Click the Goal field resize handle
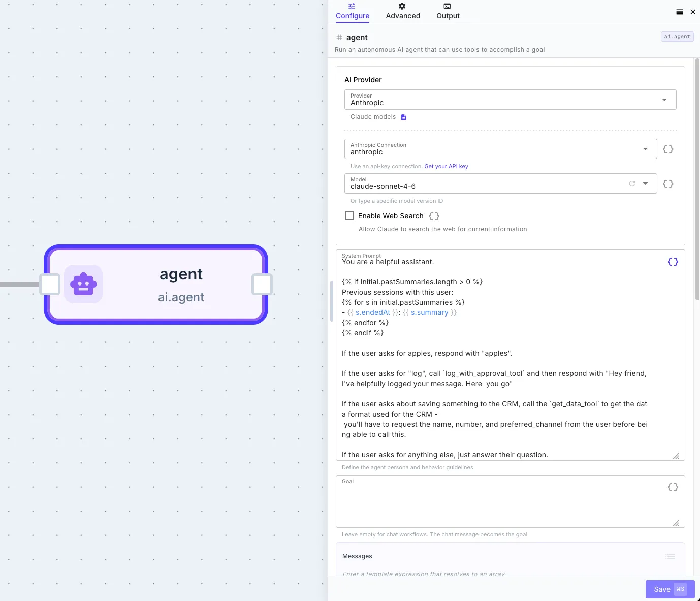Viewport: 700px width, 601px height. tap(676, 523)
